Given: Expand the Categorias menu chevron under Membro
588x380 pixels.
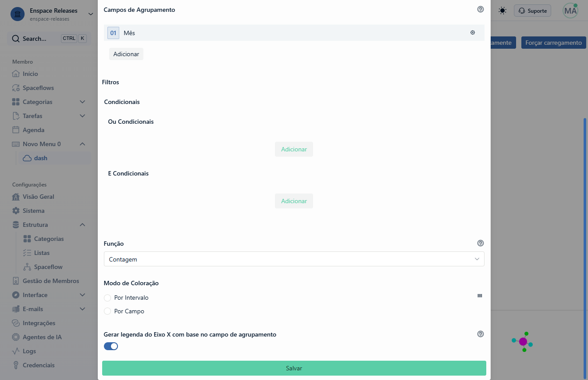Looking at the screenshot, I should 82,102.
